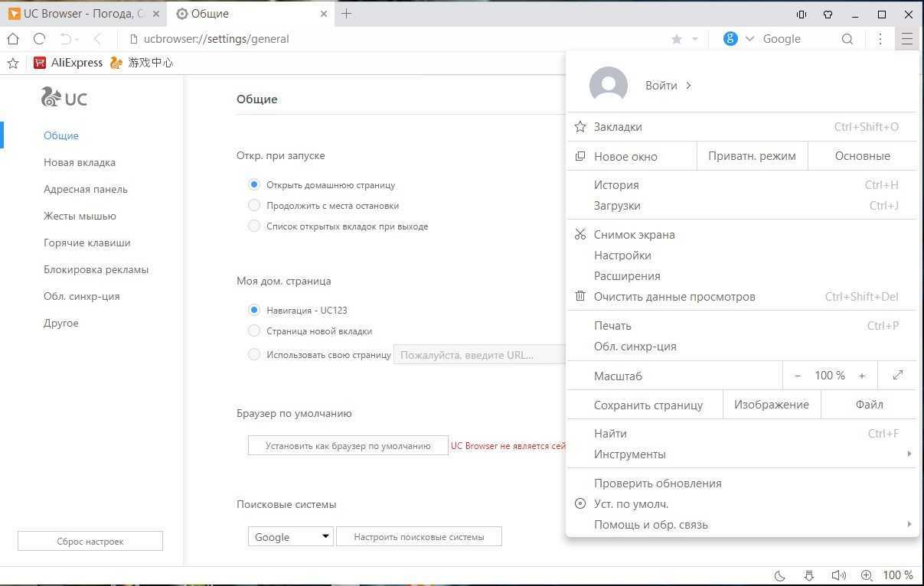Image resolution: width=924 pixels, height=586 pixels.
Task: Click the home page icon in toolbar
Action: point(13,39)
